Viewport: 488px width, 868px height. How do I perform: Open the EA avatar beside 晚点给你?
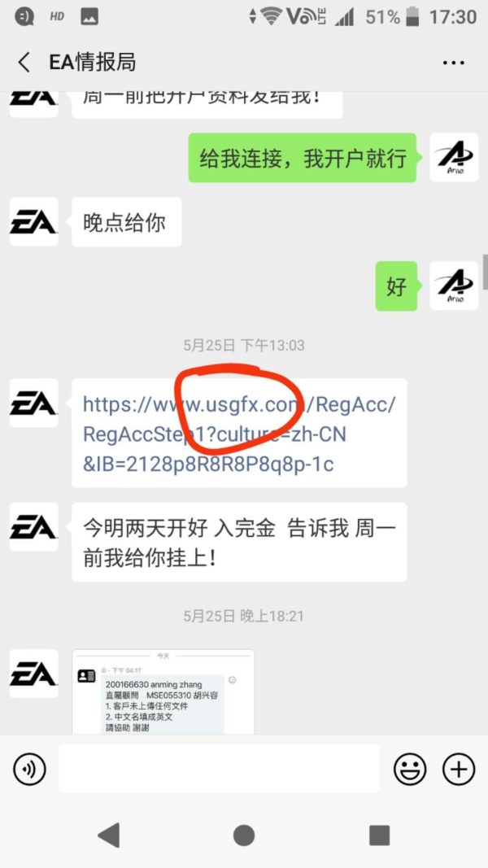pos(33,222)
